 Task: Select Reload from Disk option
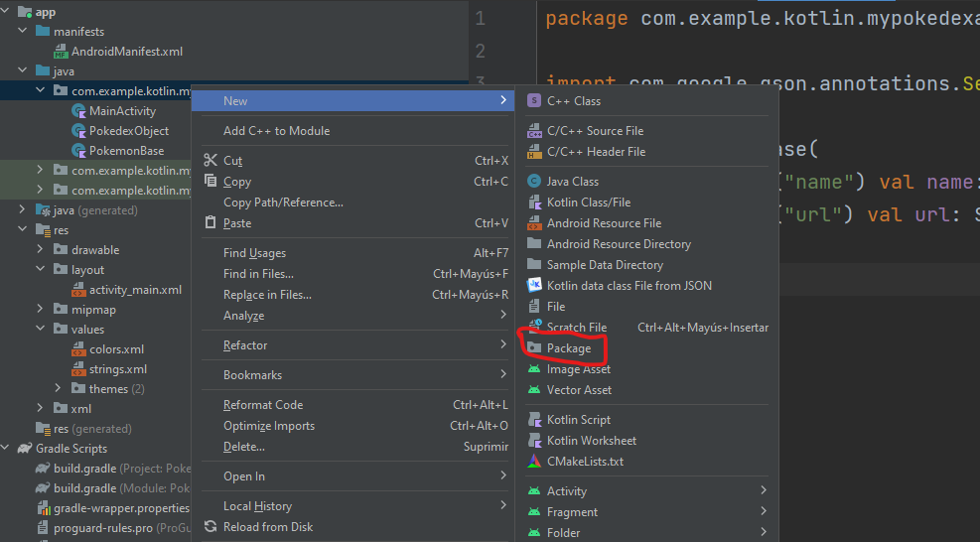click(267, 527)
